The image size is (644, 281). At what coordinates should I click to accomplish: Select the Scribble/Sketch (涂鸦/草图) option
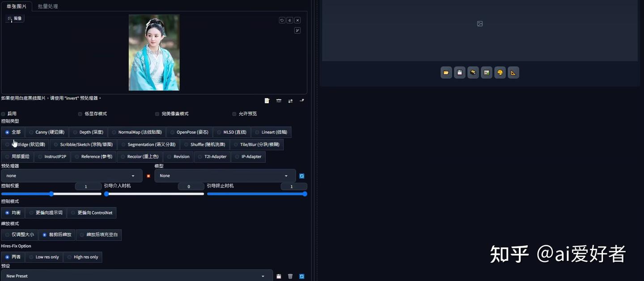[x=83, y=145]
